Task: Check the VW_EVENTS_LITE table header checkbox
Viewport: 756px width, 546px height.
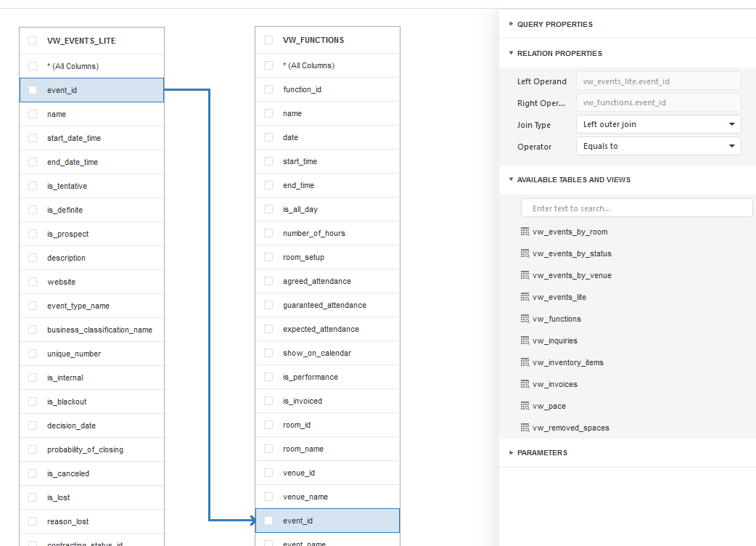Action: click(33, 41)
